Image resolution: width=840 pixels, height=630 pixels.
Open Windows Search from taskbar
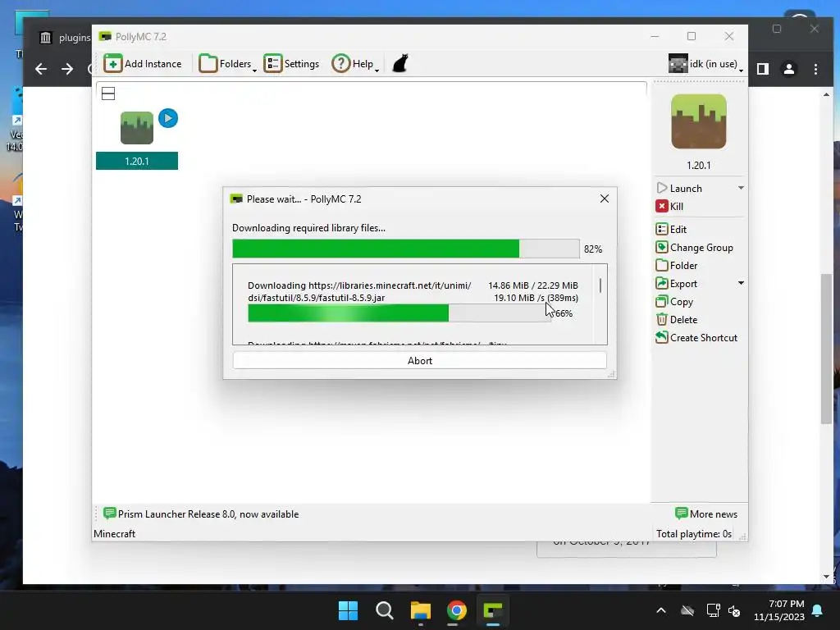coord(384,610)
